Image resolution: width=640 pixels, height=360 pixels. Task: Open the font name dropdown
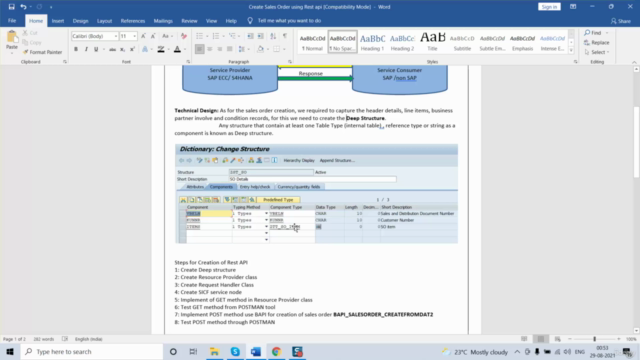coord(116,36)
